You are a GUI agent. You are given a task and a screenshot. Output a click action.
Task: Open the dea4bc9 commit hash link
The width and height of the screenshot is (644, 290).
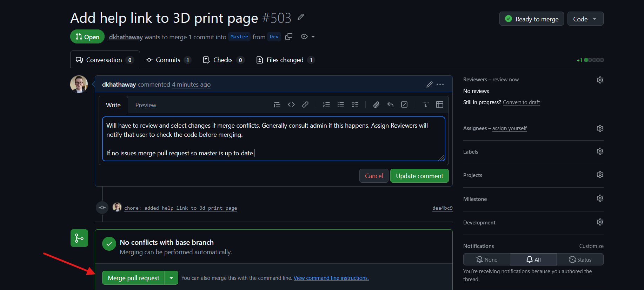pyautogui.click(x=442, y=208)
